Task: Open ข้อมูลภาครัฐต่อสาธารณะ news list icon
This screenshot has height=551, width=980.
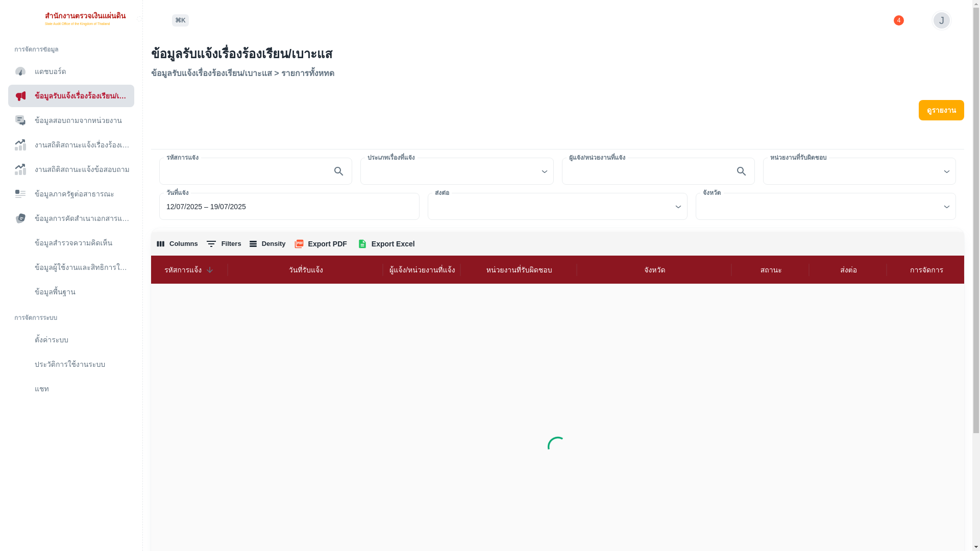Action: [x=20, y=194]
